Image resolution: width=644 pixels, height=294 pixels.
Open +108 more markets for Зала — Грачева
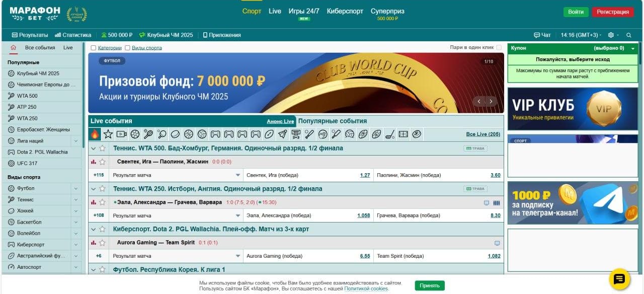pos(99,215)
